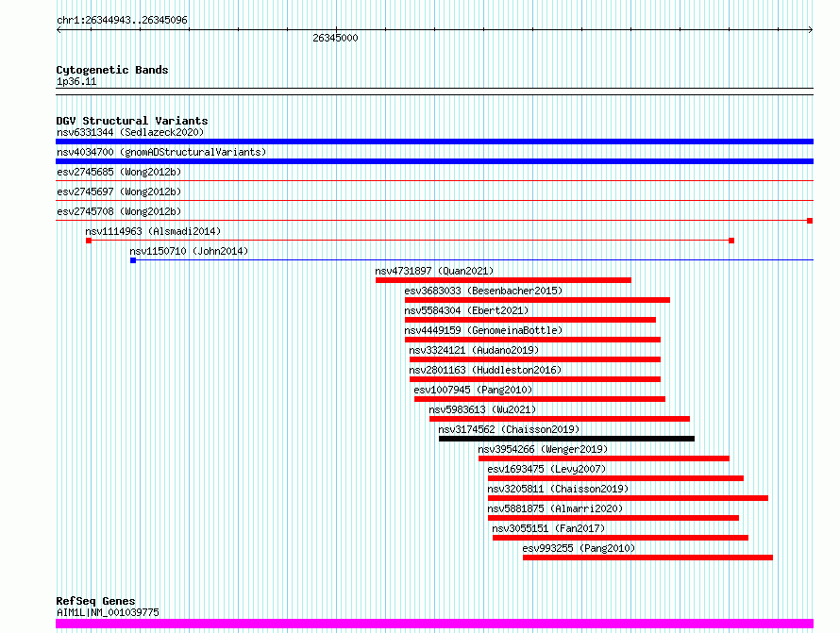This screenshot has width=840, height=633.
Task: Open nsv5983613 (Wu2021) label
Action: coord(482,409)
